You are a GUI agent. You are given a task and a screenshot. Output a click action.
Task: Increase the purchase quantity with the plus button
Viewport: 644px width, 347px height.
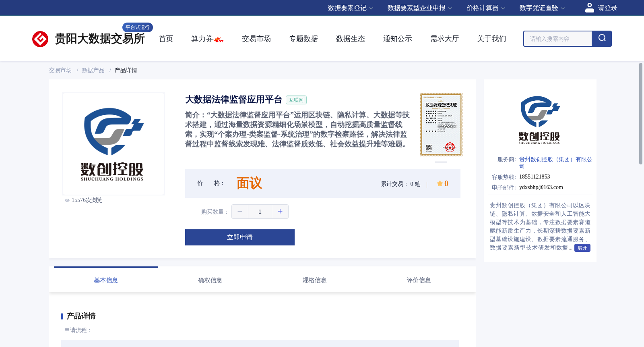pyautogui.click(x=280, y=212)
